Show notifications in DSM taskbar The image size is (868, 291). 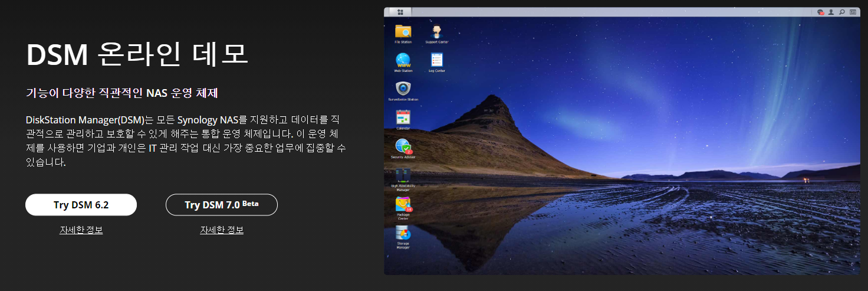pyautogui.click(x=821, y=12)
